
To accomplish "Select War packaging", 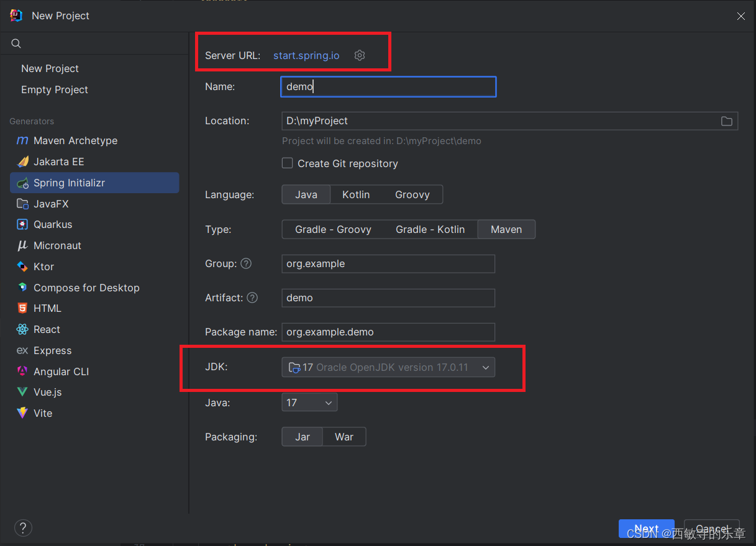I will point(344,437).
